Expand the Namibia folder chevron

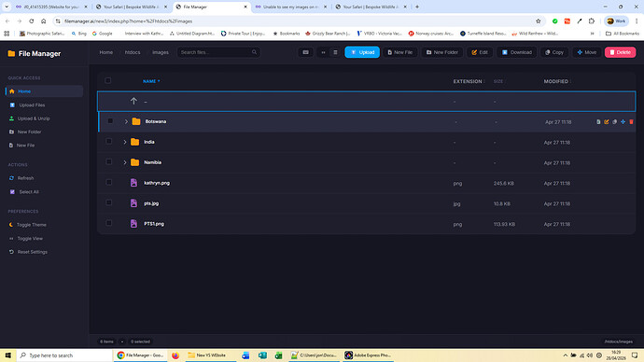(x=125, y=162)
